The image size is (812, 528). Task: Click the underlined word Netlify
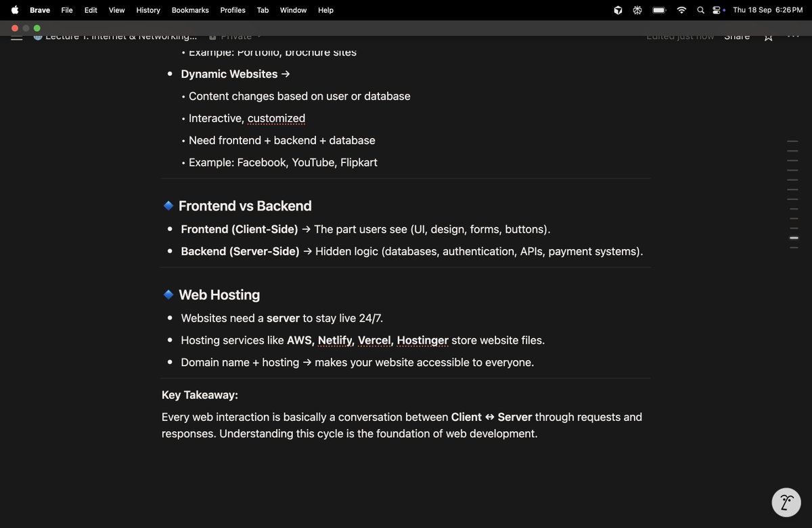point(336,340)
